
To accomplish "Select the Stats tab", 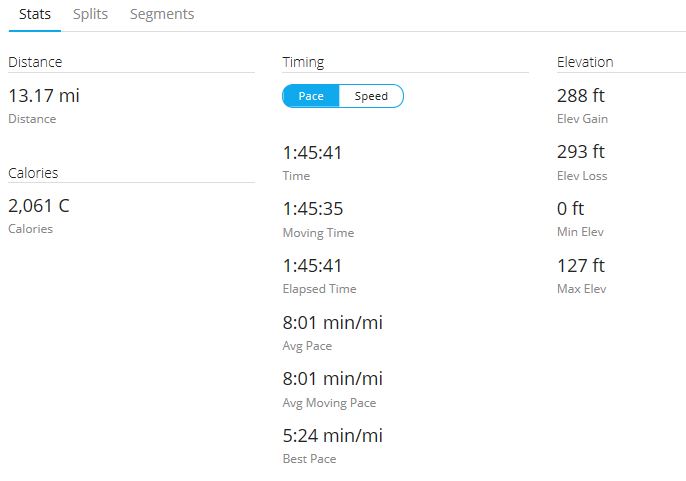I will click(35, 14).
